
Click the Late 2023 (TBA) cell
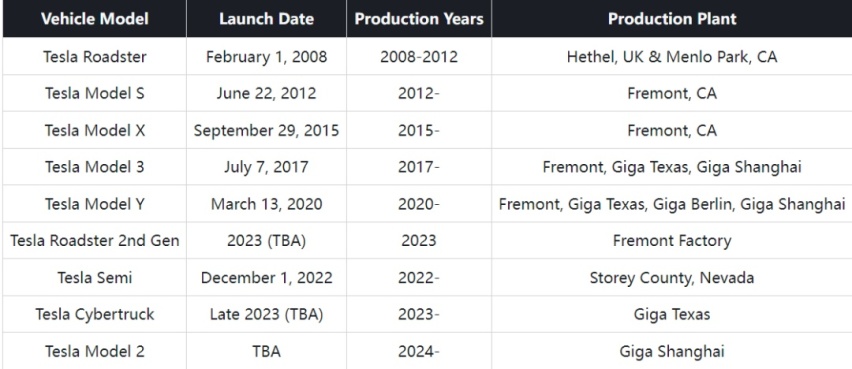click(266, 314)
